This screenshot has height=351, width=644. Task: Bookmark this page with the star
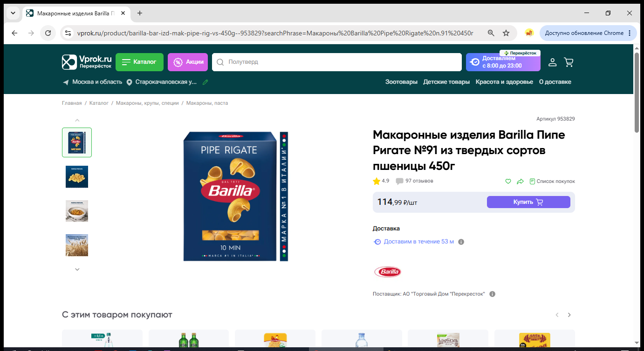click(506, 33)
